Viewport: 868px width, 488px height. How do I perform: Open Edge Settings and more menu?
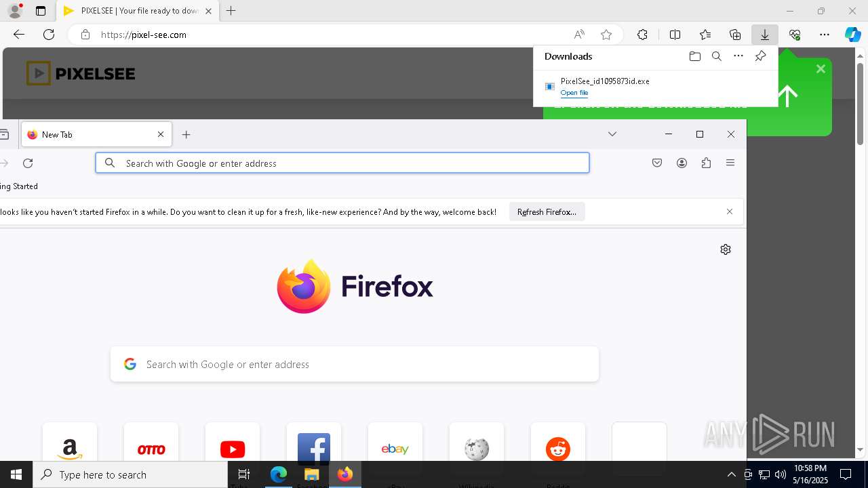point(825,35)
